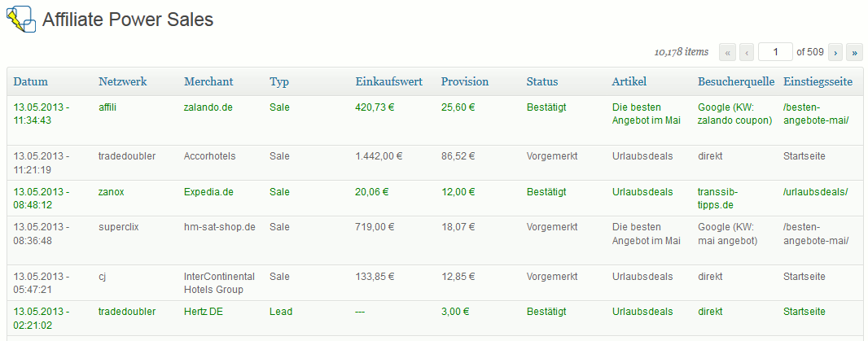Jump to the last page double arrow
The height and width of the screenshot is (341, 868).
pos(855,52)
